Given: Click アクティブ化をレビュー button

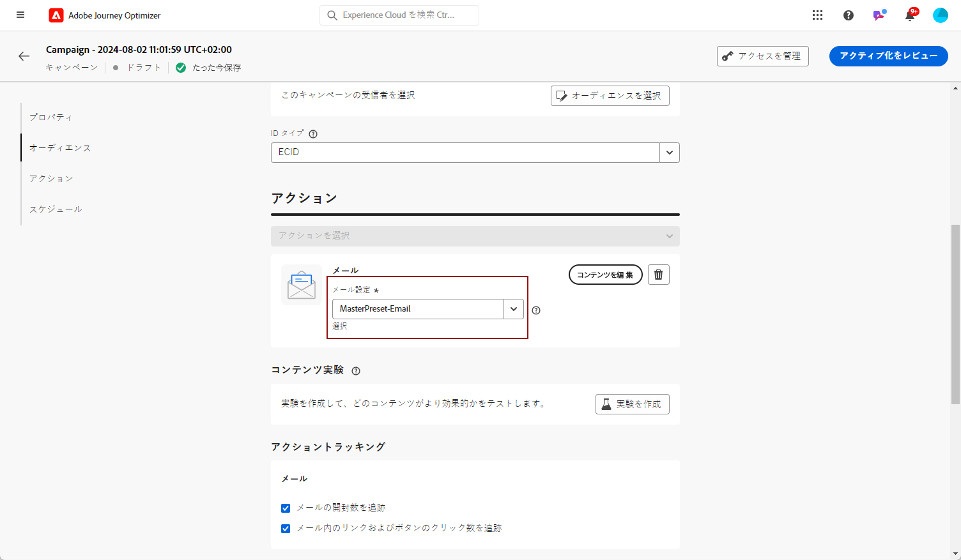Looking at the screenshot, I should click(888, 56).
